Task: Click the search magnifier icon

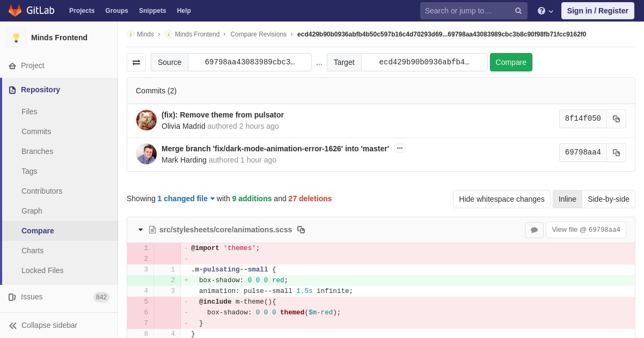Action: (x=518, y=11)
